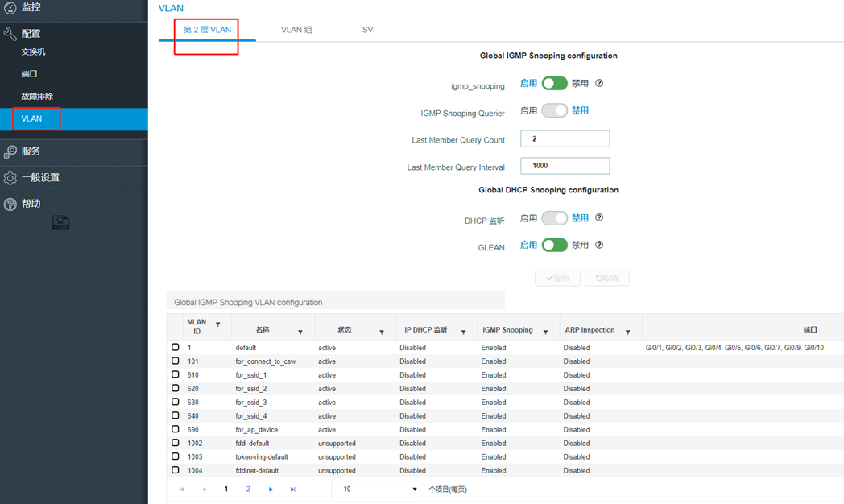The height and width of the screenshot is (504, 844).
Task: Open filter dropdown on IP DHCP 监听 column
Action: pos(463,333)
